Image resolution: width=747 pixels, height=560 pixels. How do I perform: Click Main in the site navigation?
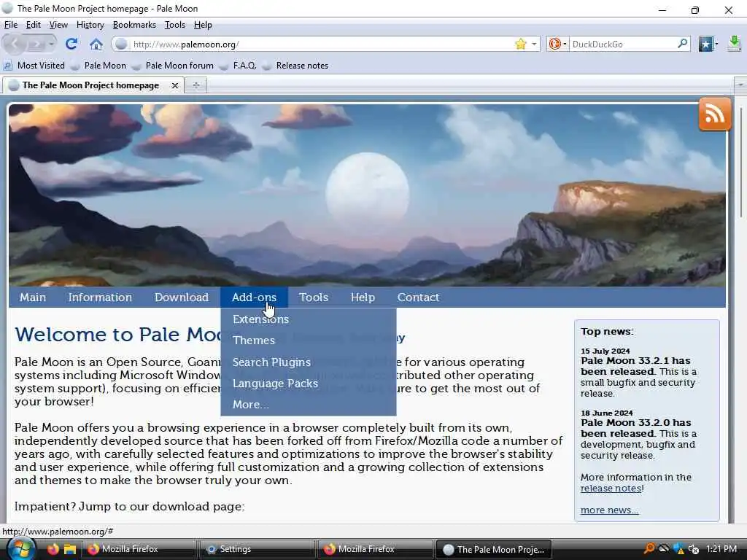(33, 297)
